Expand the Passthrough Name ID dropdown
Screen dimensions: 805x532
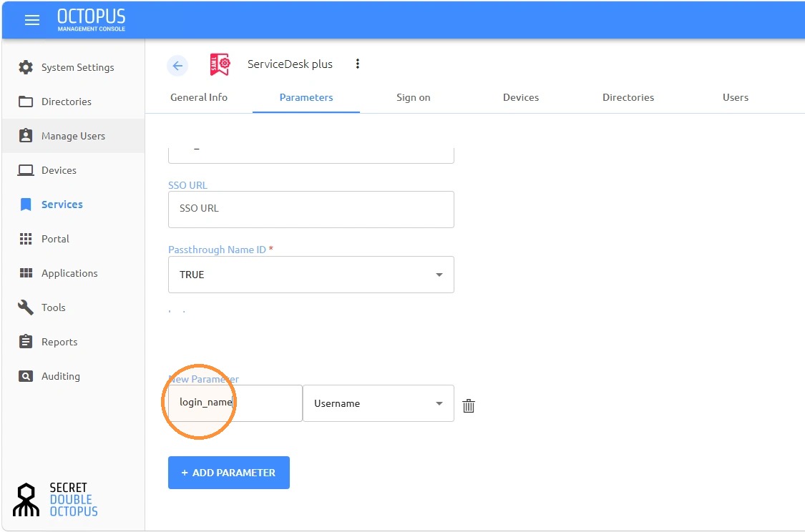tap(311, 275)
